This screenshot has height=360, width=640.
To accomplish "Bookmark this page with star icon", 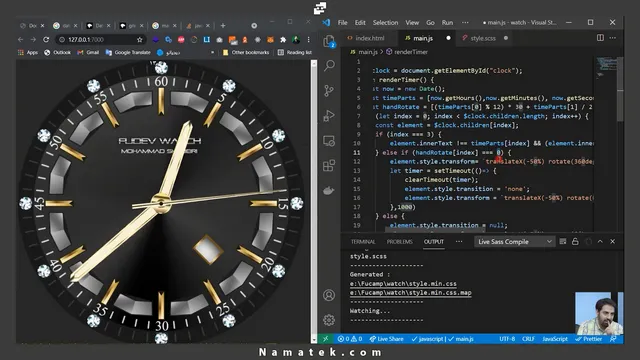I will pos(140,40).
